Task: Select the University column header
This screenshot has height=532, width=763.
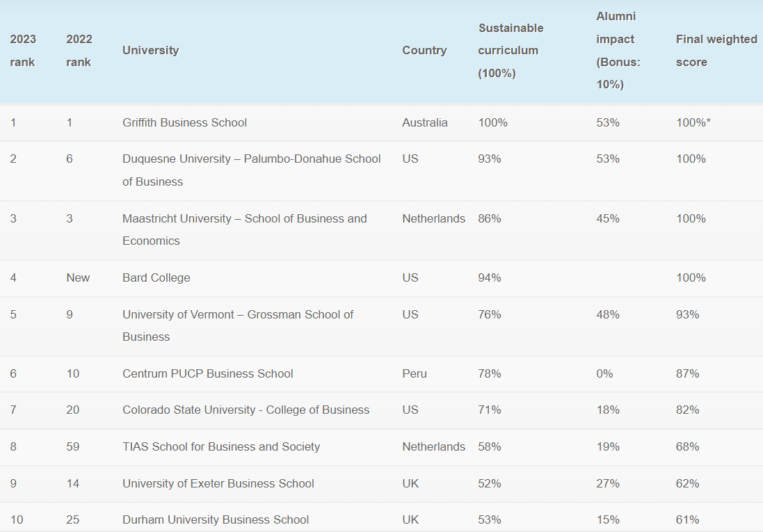Action: (x=150, y=50)
